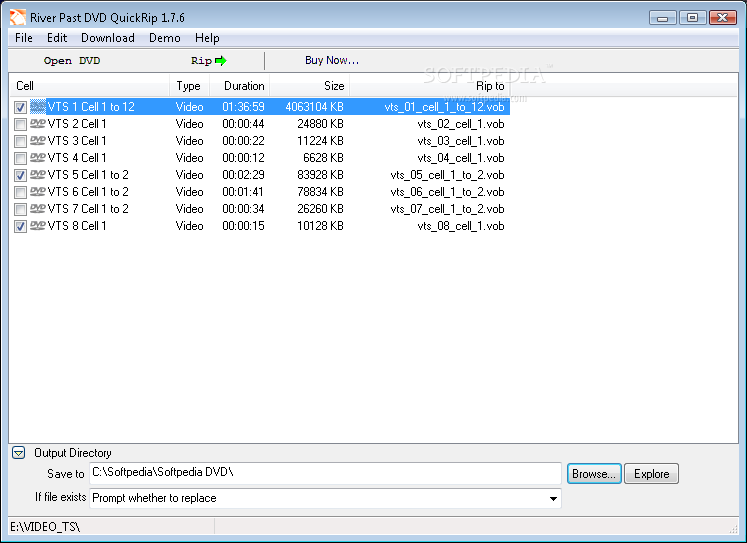Sort by the Type column header

tap(189, 86)
